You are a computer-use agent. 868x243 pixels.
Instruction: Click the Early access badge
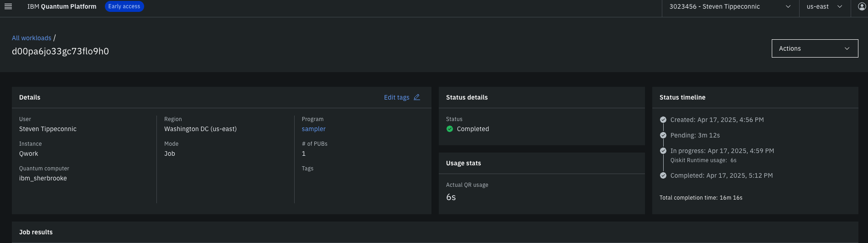tap(124, 6)
